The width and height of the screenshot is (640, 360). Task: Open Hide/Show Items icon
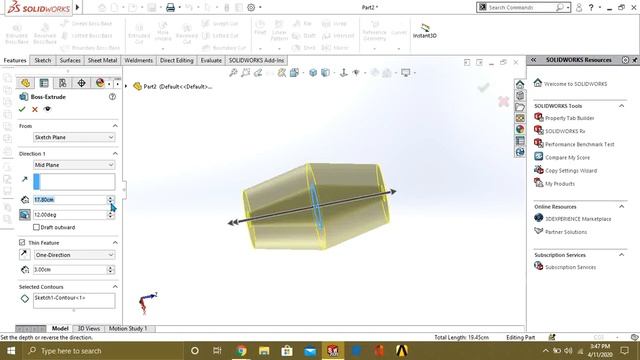[x=356, y=73]
